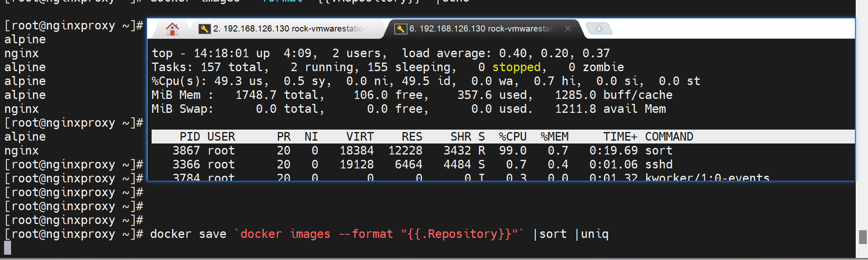The image size is (868, 260).
Task: Click the yellow 'stopped' text in Tasks line
Action: (x=516, y=67)
